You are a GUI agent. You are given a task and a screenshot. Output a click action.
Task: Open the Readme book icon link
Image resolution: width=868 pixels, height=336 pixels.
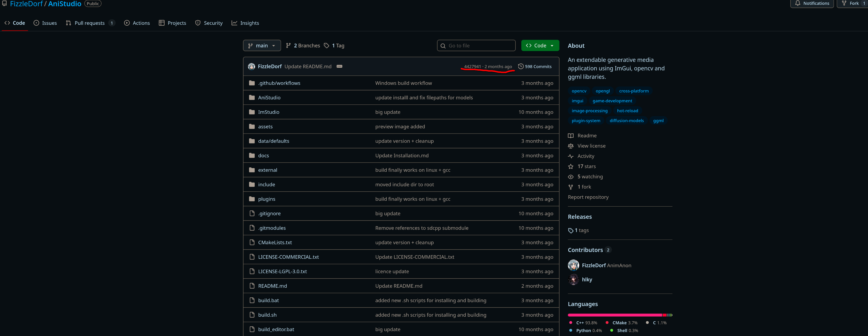pos(570,136)
